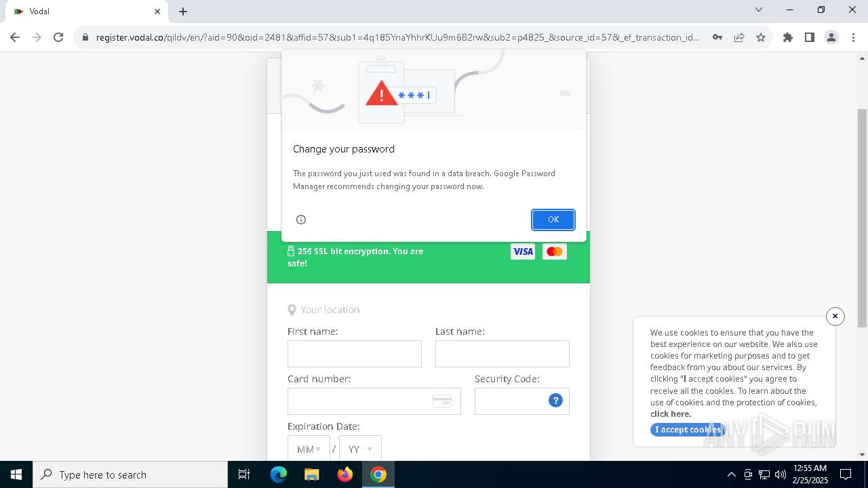Open notification center icon

click(x=846, y=474)
